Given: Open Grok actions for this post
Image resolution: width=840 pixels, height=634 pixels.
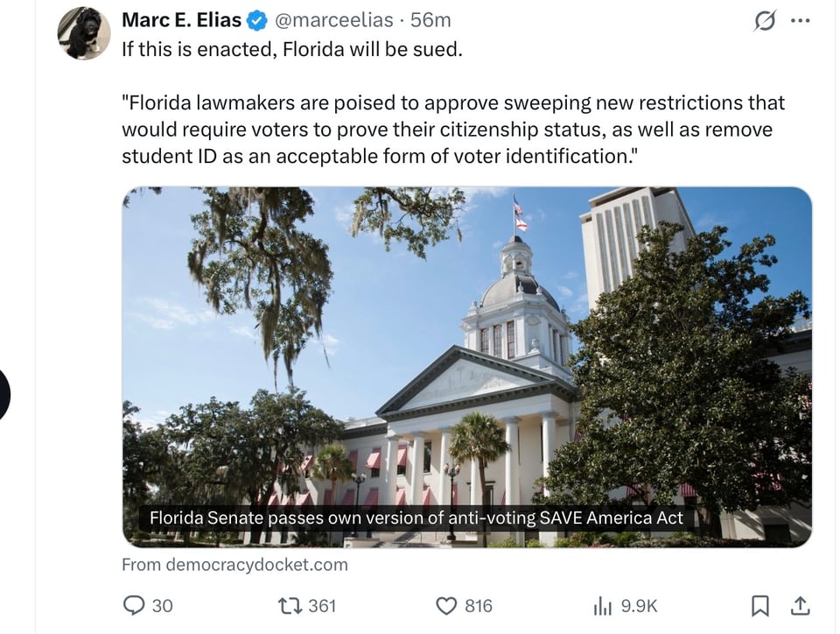Looking at the screenshot, I should (x=764, y=19).
